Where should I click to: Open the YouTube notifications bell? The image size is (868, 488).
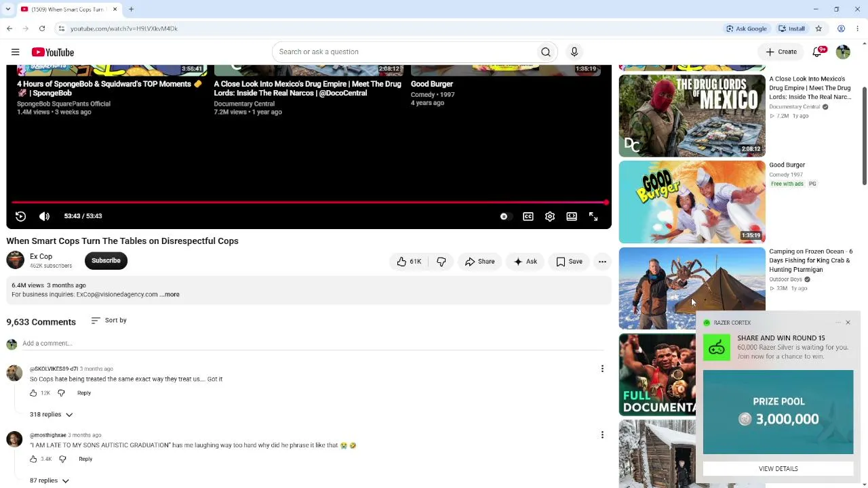[818, 52]
